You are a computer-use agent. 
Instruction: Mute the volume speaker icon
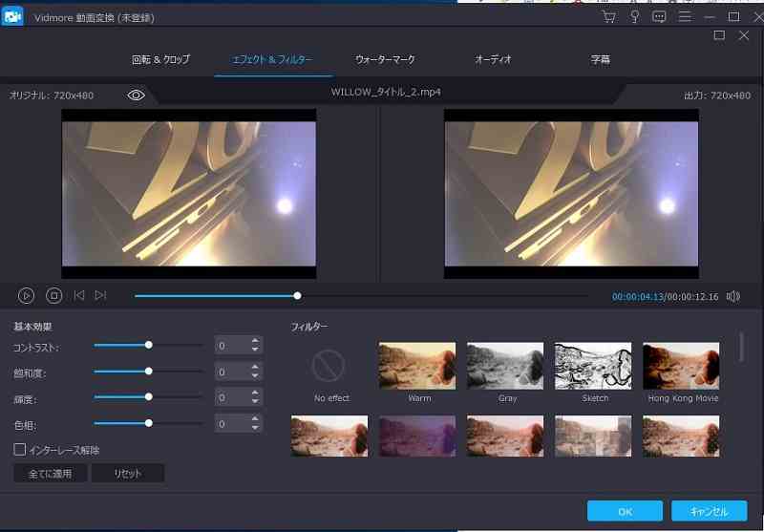point(732,296)
